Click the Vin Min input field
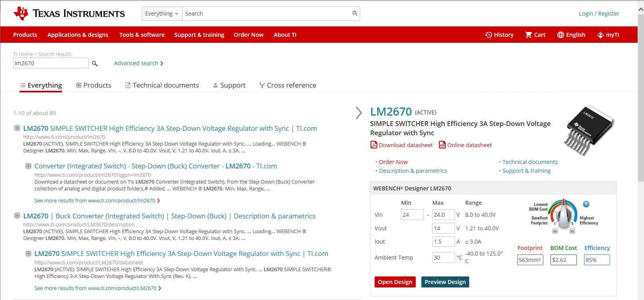Viewport: 644px width, 300px height. tap(412, 215)
